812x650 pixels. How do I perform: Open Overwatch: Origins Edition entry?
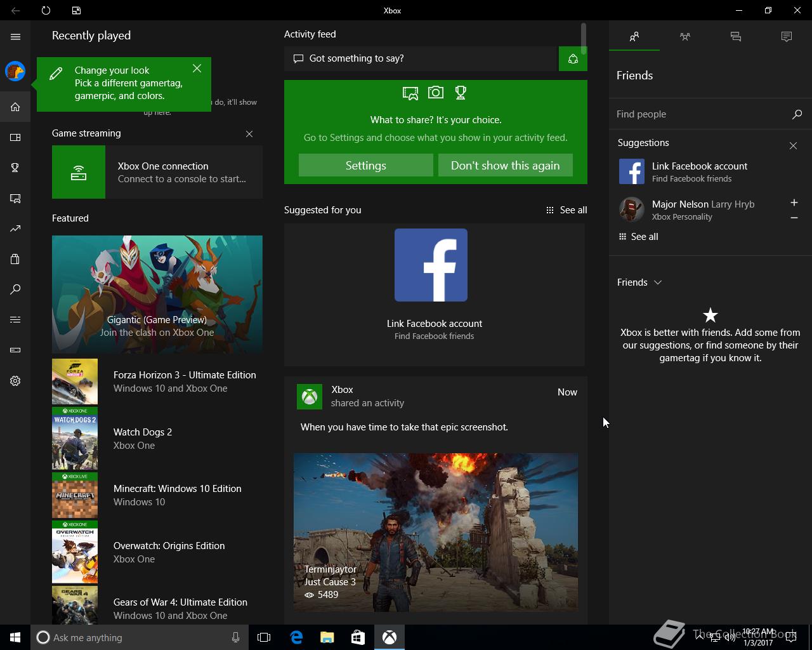click(x=157, y=552)
